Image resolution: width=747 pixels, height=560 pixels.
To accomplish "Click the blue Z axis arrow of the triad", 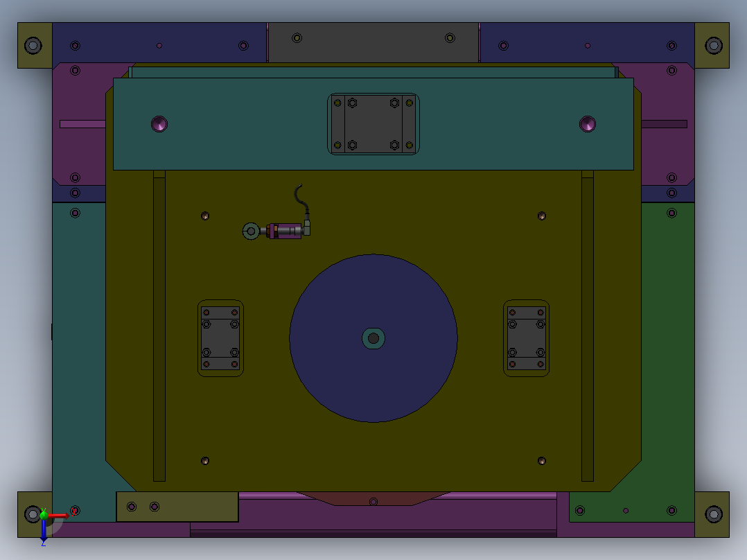I will point(44,530).
